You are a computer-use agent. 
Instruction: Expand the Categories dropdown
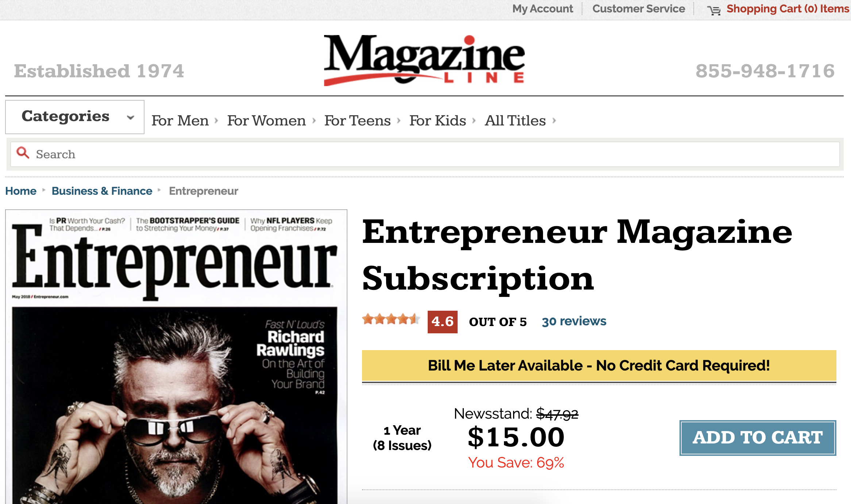(75, 117)
